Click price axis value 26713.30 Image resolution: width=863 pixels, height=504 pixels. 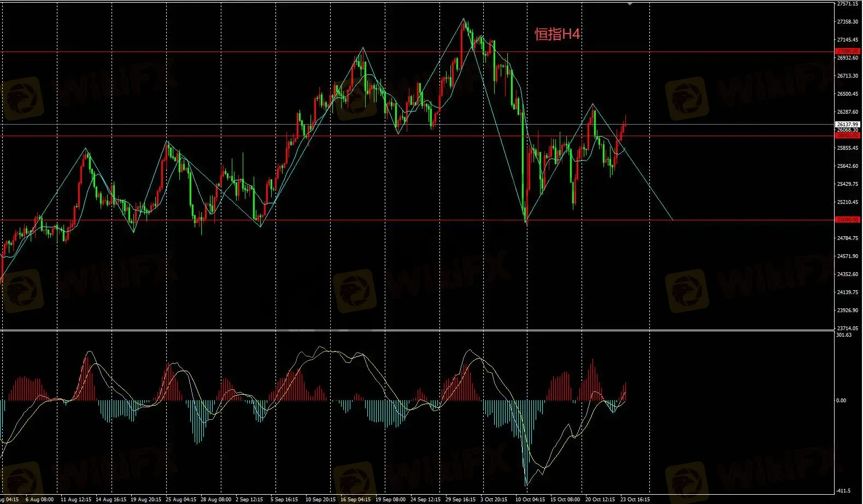(x=848, y=76)
